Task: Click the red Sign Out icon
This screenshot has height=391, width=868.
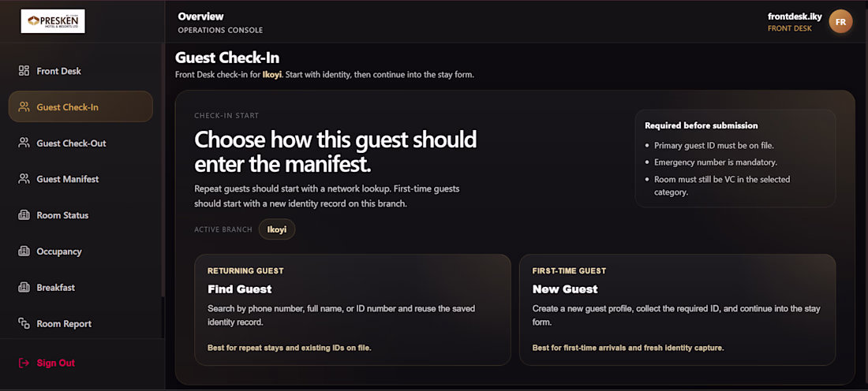Action: (24, 363)
